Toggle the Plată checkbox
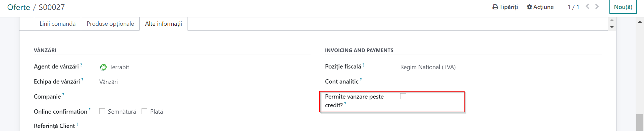Viewport: 644px width, 131px height. 145,111
